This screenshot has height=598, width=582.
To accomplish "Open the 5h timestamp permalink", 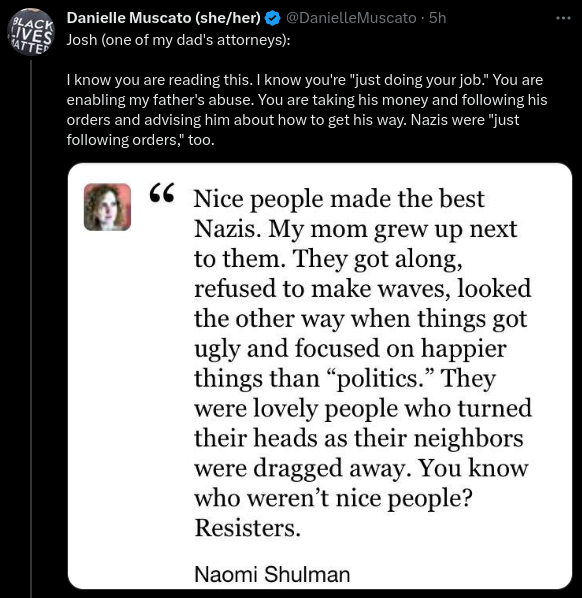I will click(437, 18).
